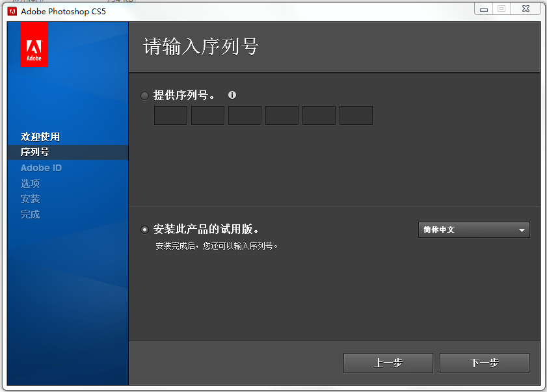Click the second serial number field
Screen dimensions: 547x392
[x=207, y=116]
